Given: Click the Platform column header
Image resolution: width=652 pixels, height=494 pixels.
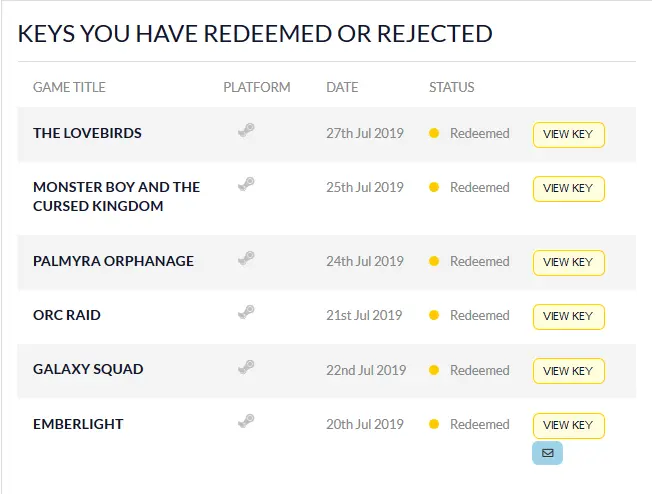Looking at the screenshot, I should coord(257,87).
